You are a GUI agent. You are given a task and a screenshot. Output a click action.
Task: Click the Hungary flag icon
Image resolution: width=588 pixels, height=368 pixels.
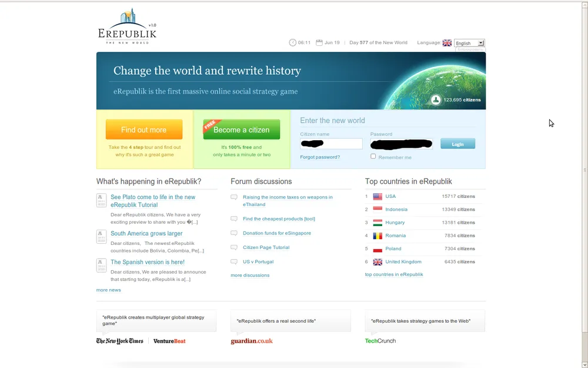(x=377, y=223)
